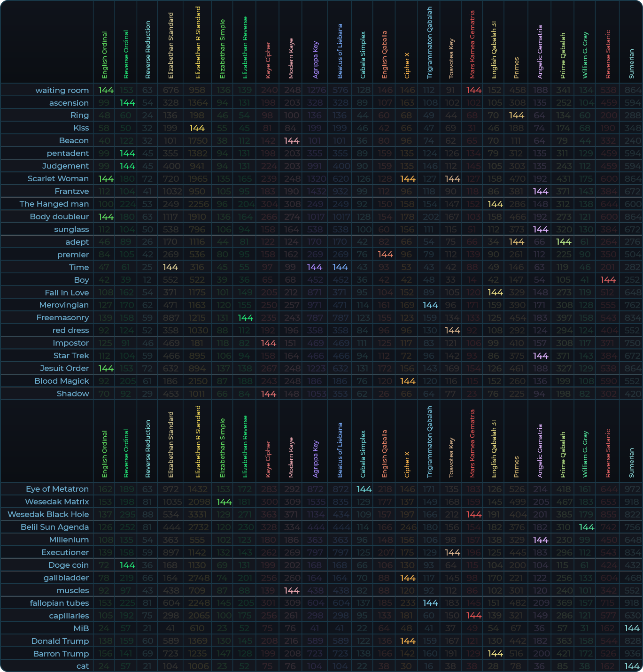This screenshot has width=643, height=672.
Task: Select the 'Scarlet Woman' row label
Action: tap(58, 178)
